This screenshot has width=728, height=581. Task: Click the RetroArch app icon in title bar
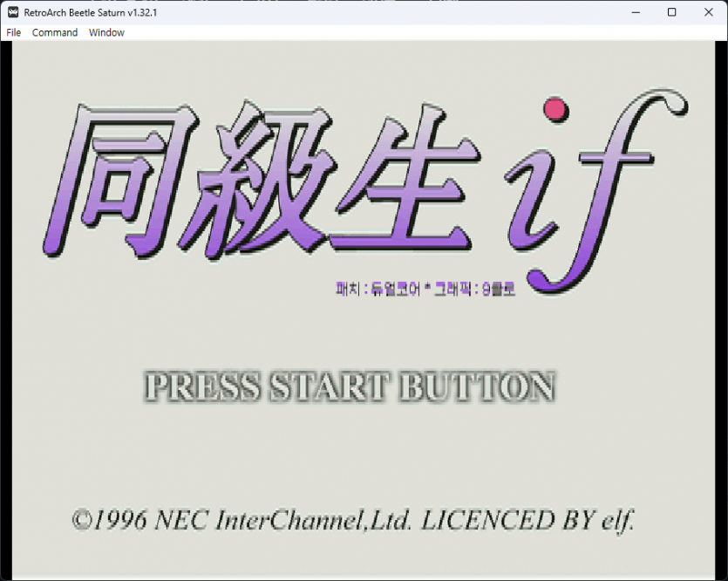point(13,12)
